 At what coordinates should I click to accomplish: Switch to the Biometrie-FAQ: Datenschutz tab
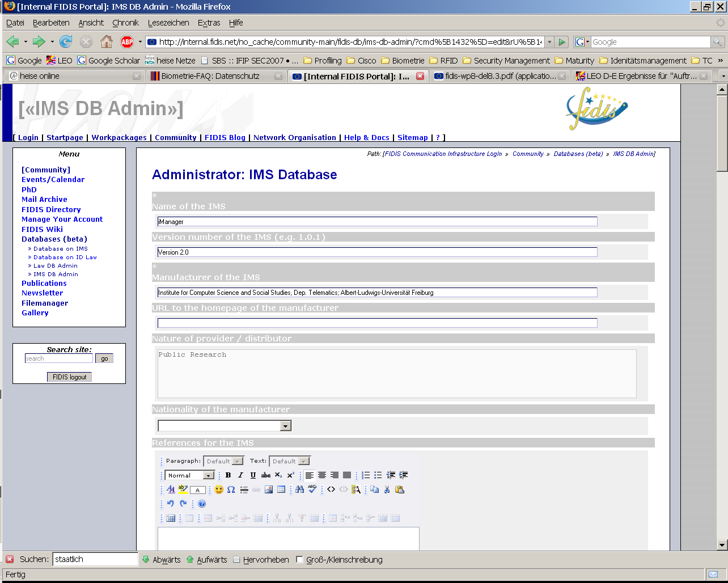[210, 76]
